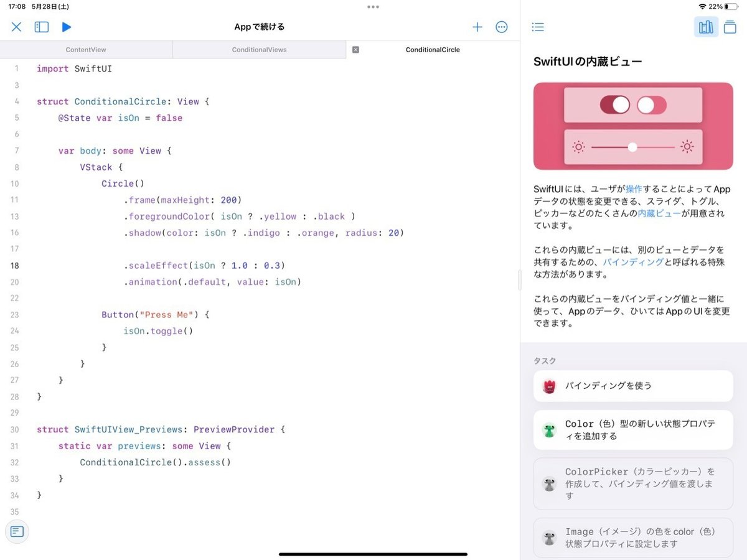Open the 内蔵ビュー link

coord(659,213)
